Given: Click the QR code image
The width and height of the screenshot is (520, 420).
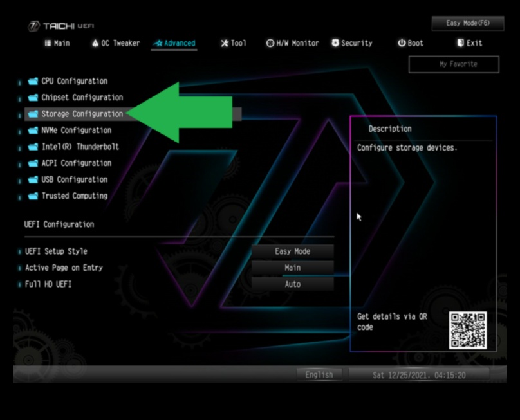Looking at the screenshot, I should pos(468,331).
